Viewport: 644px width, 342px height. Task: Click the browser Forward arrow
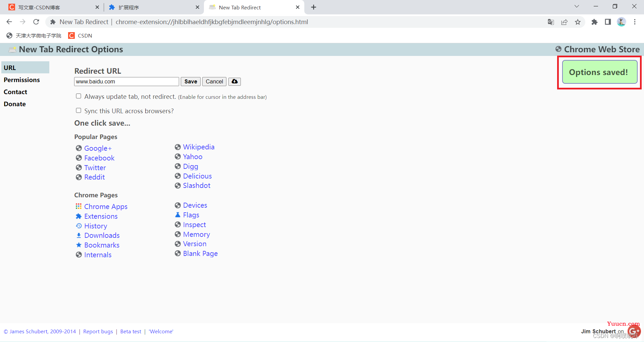(22, 22)
